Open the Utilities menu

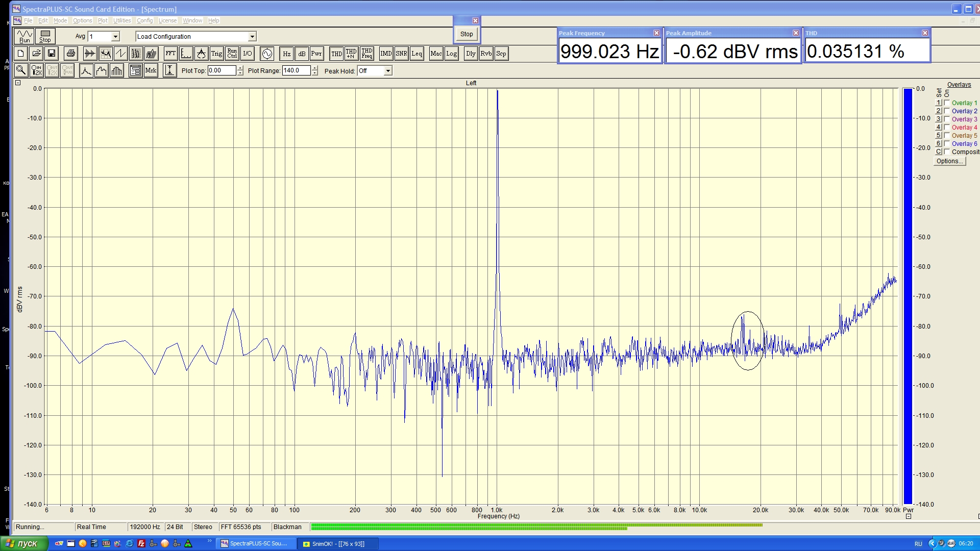click(122, 20)
